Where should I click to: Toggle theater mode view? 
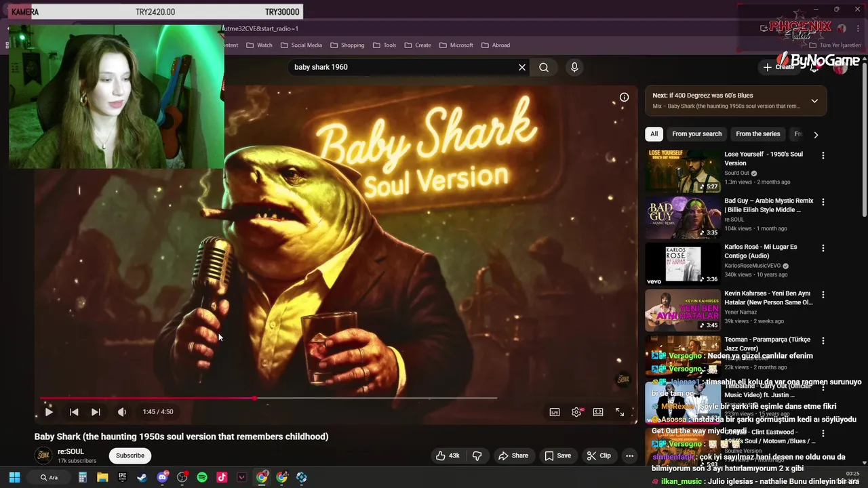[x=598, y=411]
